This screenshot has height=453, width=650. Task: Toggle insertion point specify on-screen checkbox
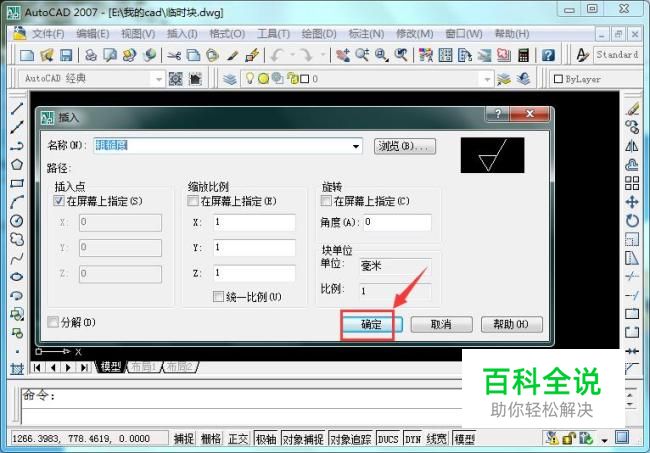[58, 201]
